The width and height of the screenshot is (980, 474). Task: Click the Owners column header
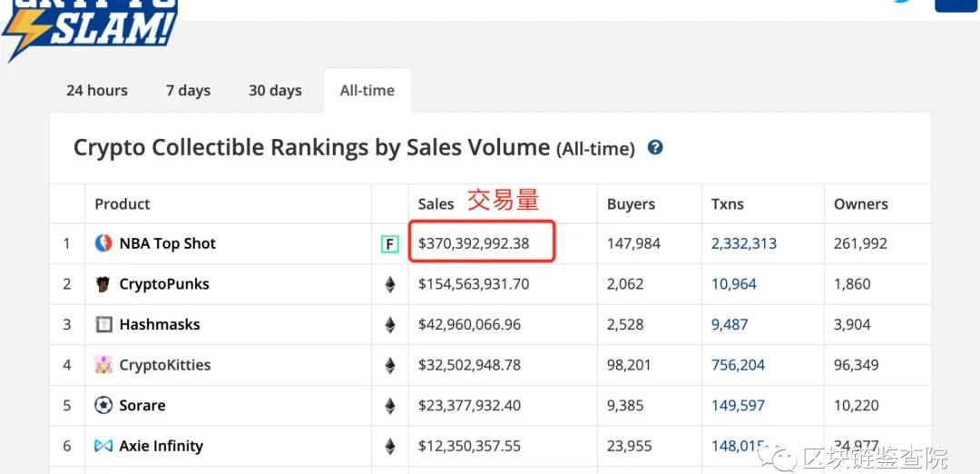[860, 204]
